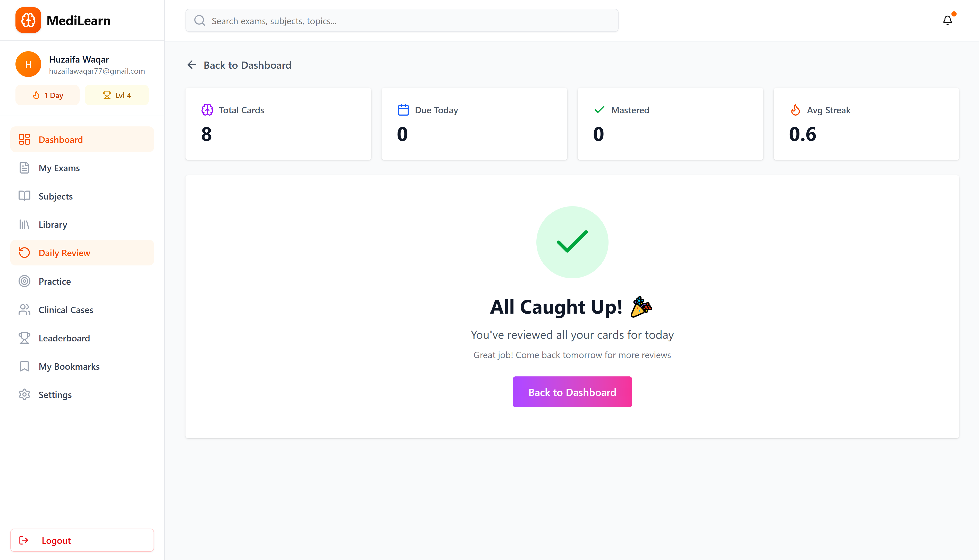Screen dimensions: 979x560
Task: Click the Daily Review refresh icon
Action: tap(24, 253)
